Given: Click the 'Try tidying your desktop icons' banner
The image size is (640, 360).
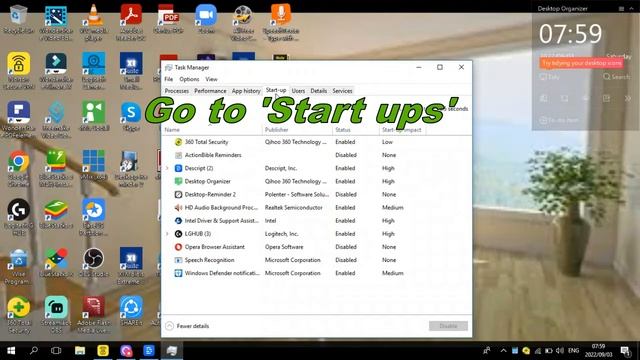Looking at the screenshot, I should click(x=581, y=63).
